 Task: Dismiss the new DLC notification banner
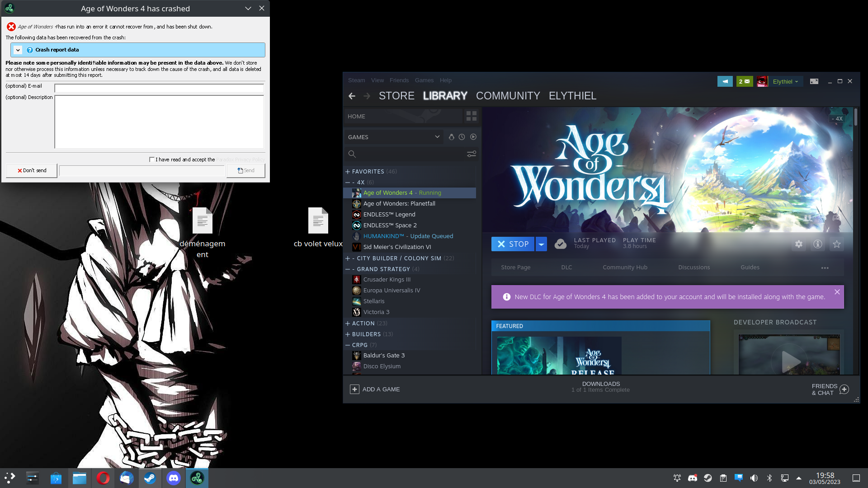[837, 292]
